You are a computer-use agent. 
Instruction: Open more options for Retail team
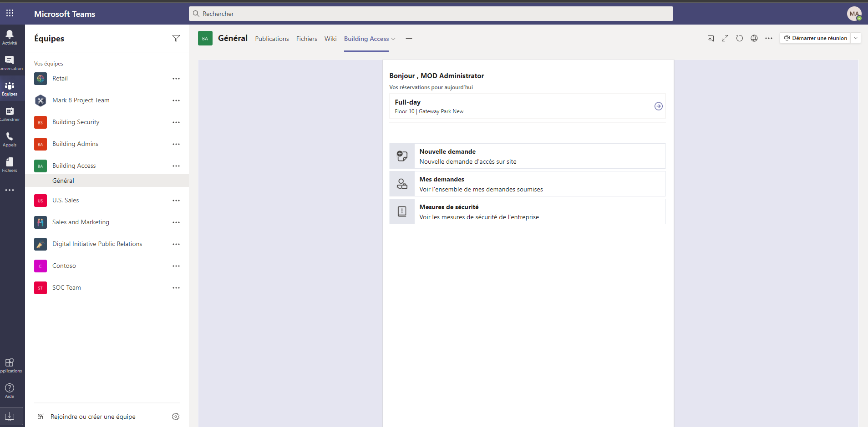tap(176, 79)
